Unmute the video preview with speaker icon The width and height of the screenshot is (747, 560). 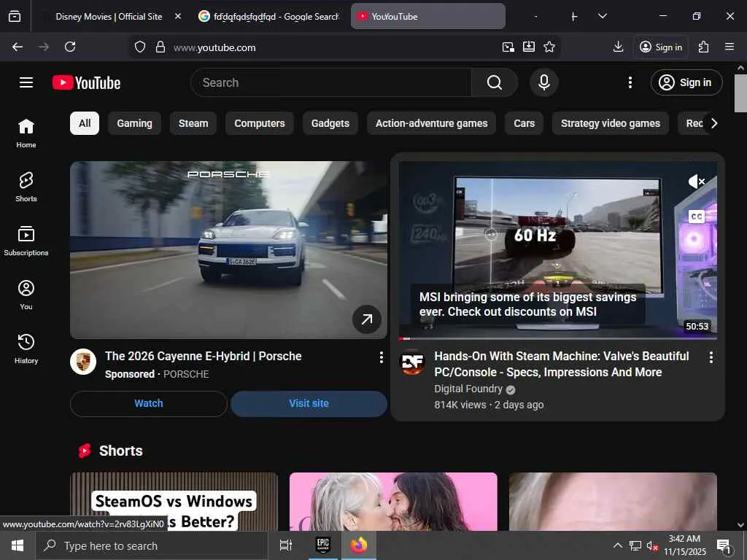point(696,182)
